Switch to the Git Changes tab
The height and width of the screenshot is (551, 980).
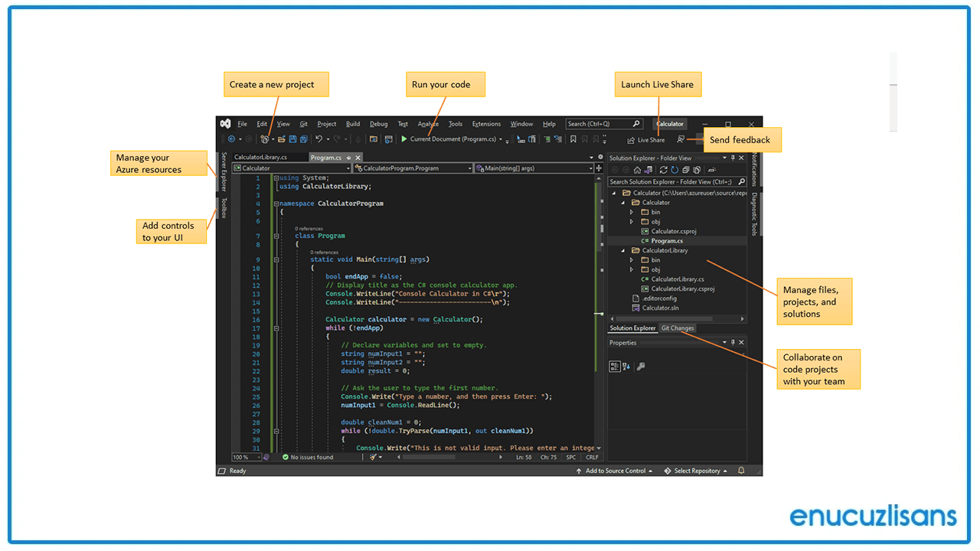point(678,328)
